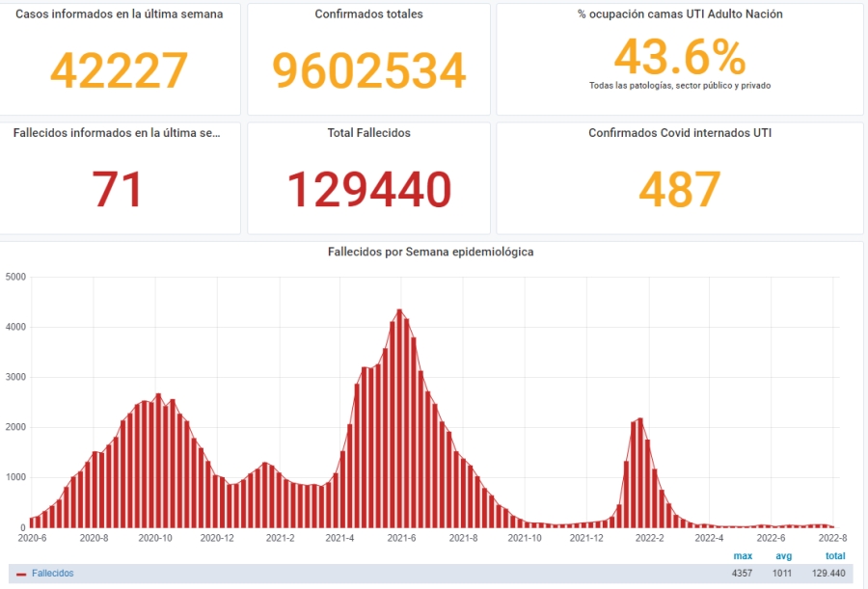Click the peak bar near 2022-2
Screen dimensions: 868x589
640,472
